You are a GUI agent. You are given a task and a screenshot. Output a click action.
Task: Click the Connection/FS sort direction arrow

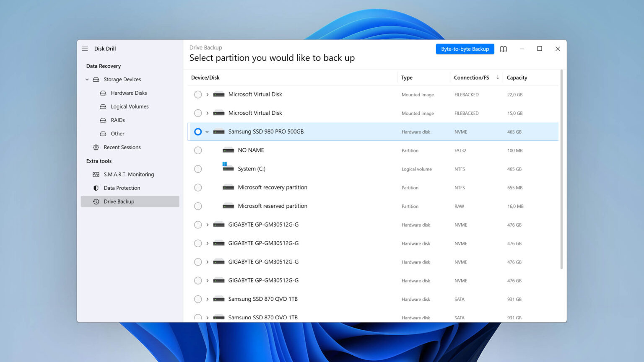pos(498,78)
